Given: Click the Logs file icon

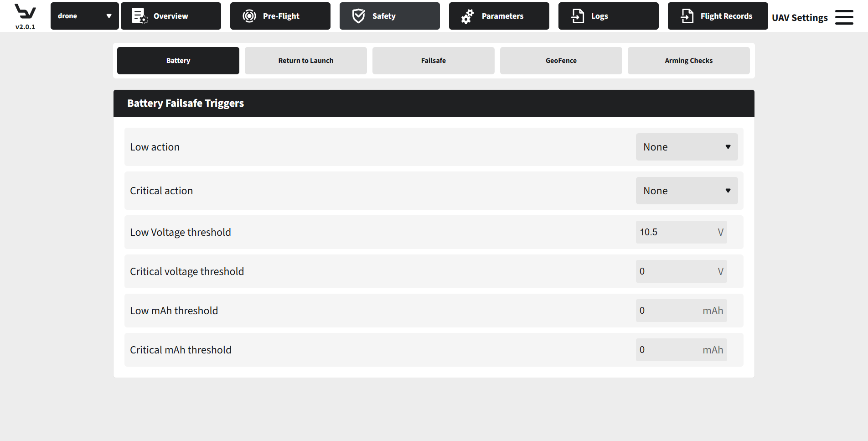Looking at the screenshot, I should coord(578,16).
